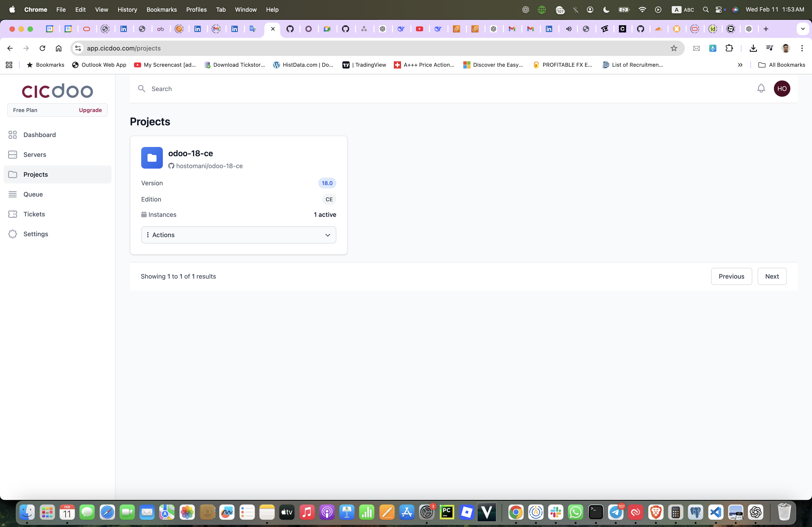Bookmark this page with star icon
The width and height of the screenshot is (812, 527).
[x=674, y=48]
